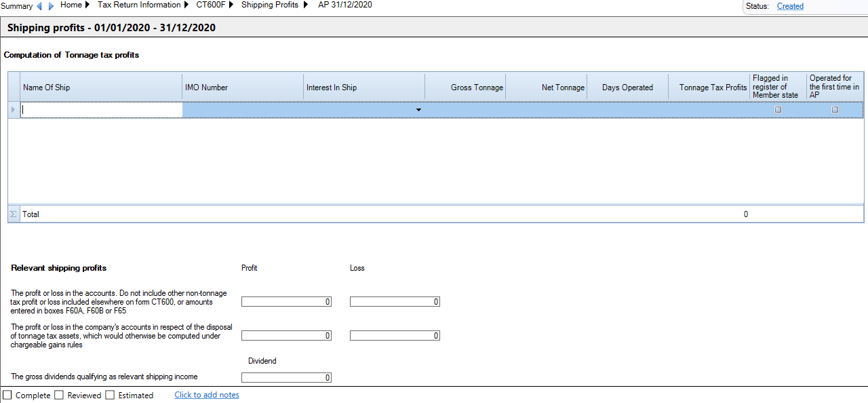
Task: Focus the gross dividends input field
Action: pos(286,378)
